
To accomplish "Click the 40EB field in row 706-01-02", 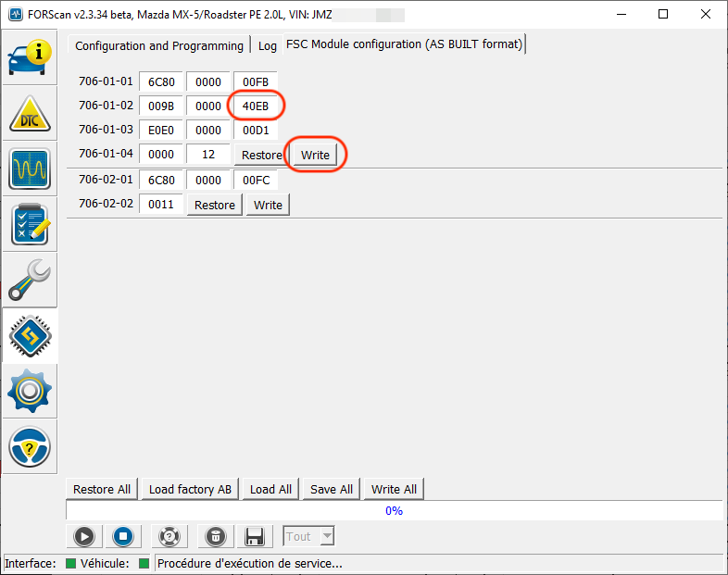I will point(256,106).
